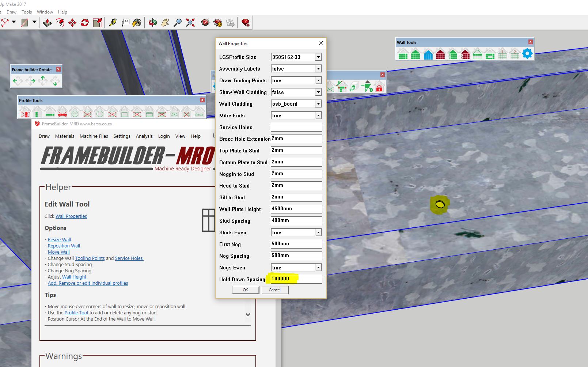Open the Draw menu in FrameBuilder-MRD
This screenshot has height=367, width=588.
(44, 136)
